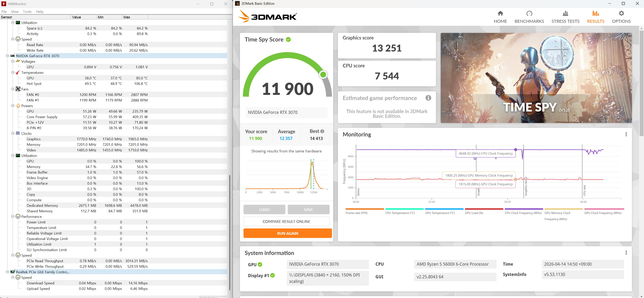
Task: Click info icon beside Estimated game performance
Action: 428,98
